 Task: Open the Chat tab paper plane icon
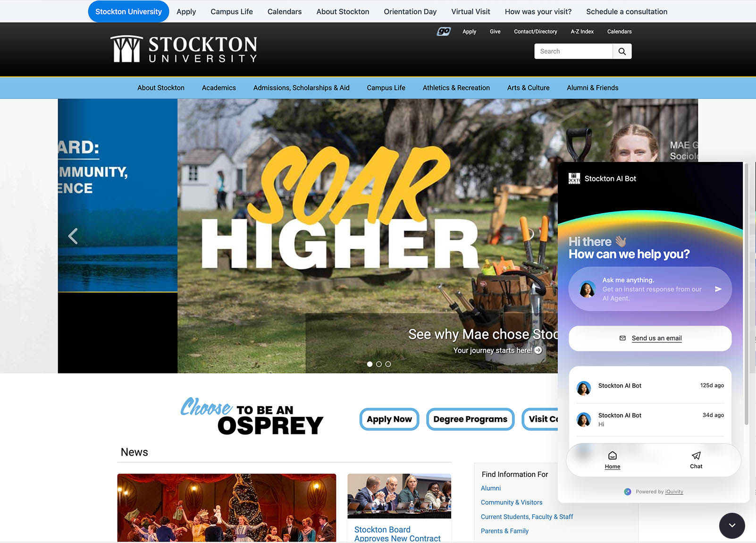(696, 456)
